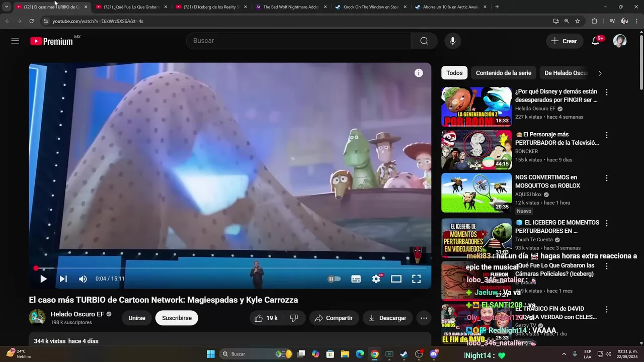Open Microsoft Edge from the taskbar
This screenshot has width=644, height=362.
(360, 354)
